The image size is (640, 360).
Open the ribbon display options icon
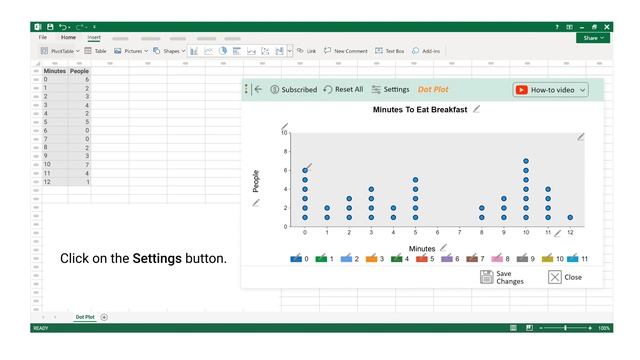coord(569,27)
